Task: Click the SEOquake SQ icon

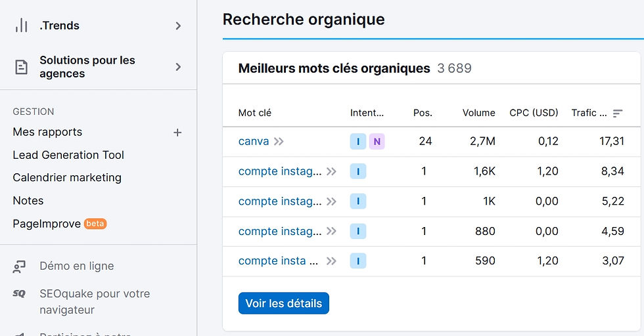Action: click(19, 294)
